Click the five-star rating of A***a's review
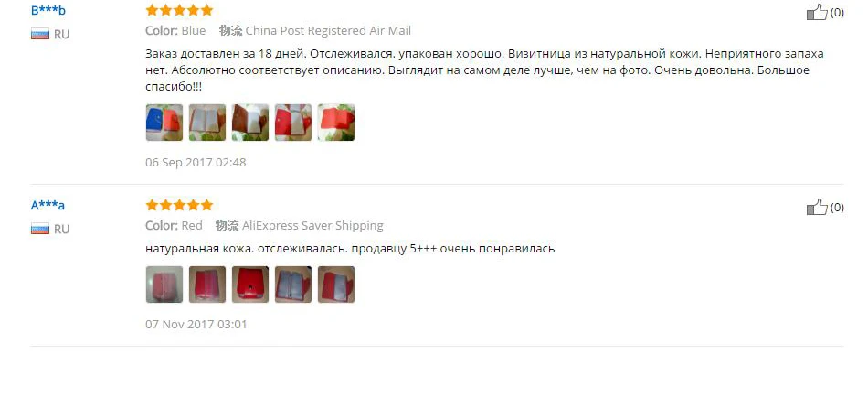The image size is (868, 408). coord(179,205)
